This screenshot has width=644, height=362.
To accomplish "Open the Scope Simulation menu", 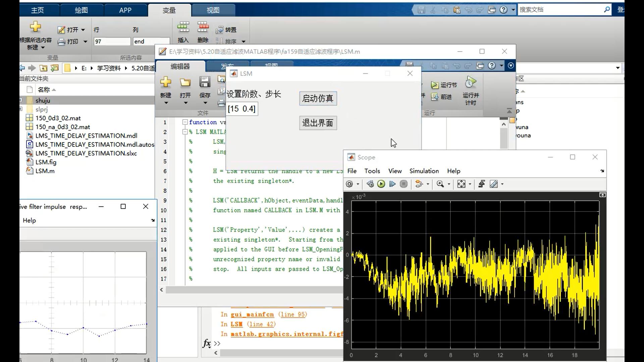I will click(x=424, y=171).
